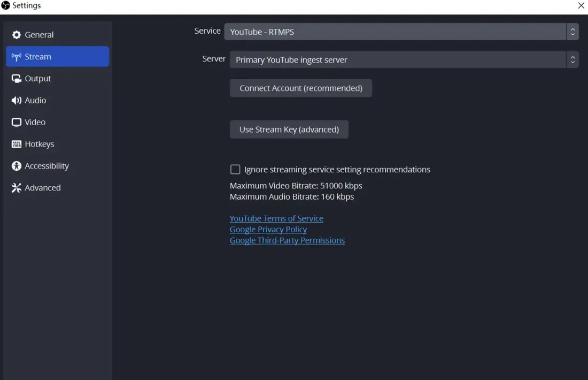
Task: Click the Video display icon
Action: click(x=16, y=123)
